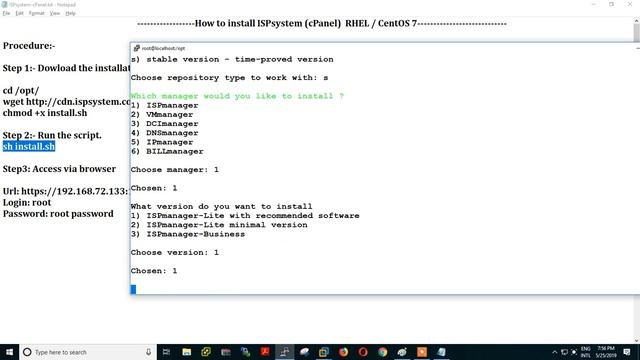Viewport: 640px width, 360px height.
Task: Launch Opera from the taskbar
Action: 363,352
